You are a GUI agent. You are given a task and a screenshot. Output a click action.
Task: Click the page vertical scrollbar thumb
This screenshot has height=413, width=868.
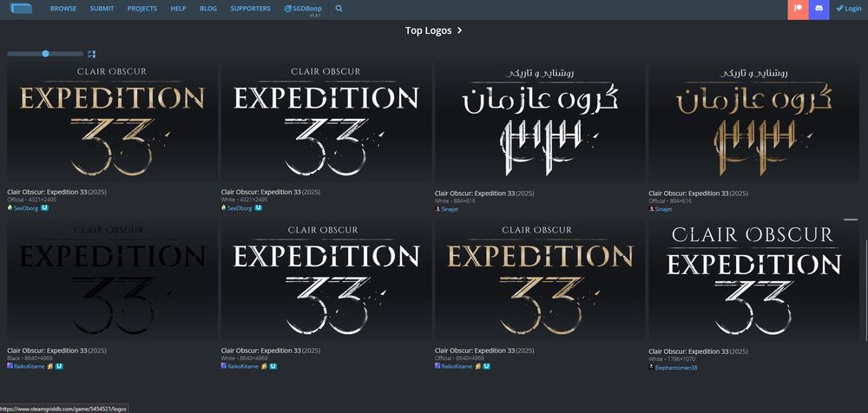coord(866,292)
